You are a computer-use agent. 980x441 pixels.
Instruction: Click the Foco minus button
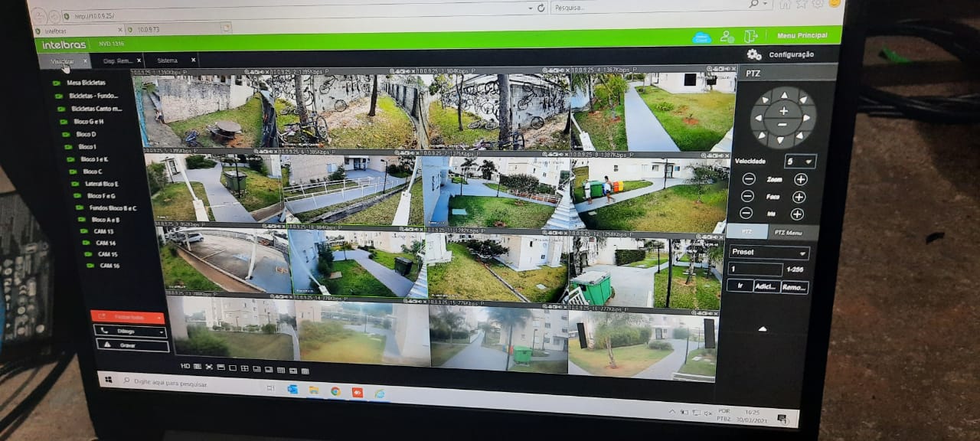(x=747, y=197)
